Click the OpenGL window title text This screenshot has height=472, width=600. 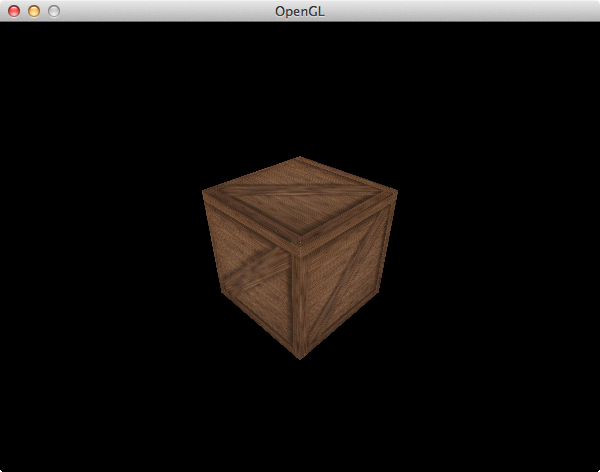300,11
